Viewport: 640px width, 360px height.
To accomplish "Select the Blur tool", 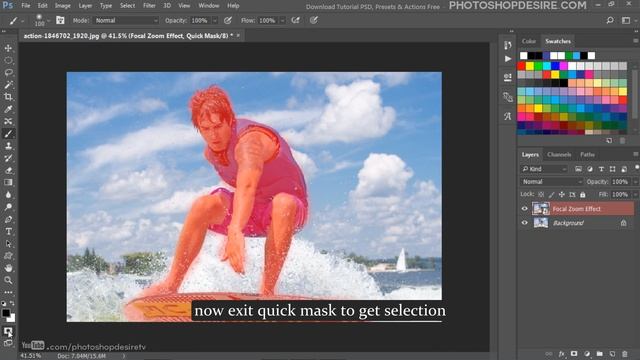I will click(x=8, y=195).
